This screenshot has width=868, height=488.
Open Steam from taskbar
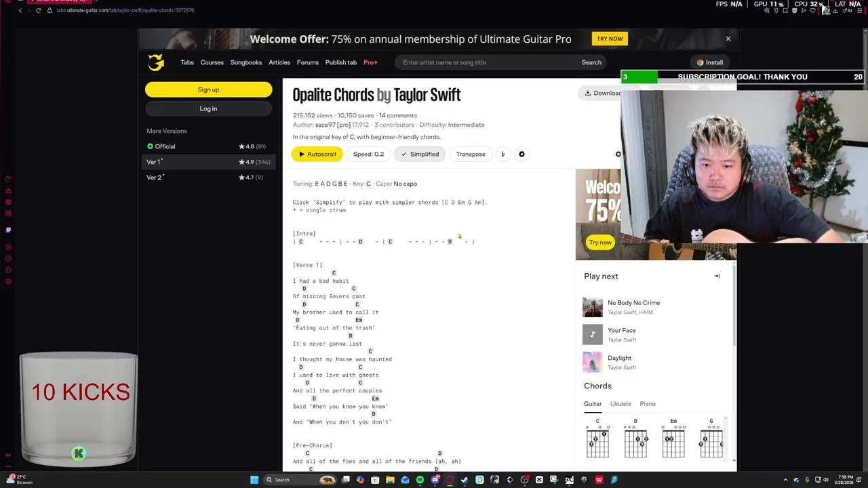tap(465, 480)
